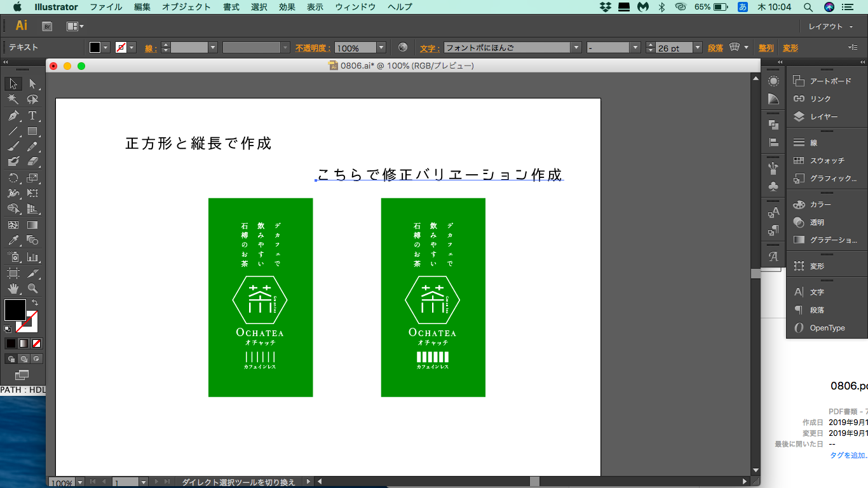The image size is (868, 488).
Task: Pick the Eyedropper tool
Action: [13, 240]
